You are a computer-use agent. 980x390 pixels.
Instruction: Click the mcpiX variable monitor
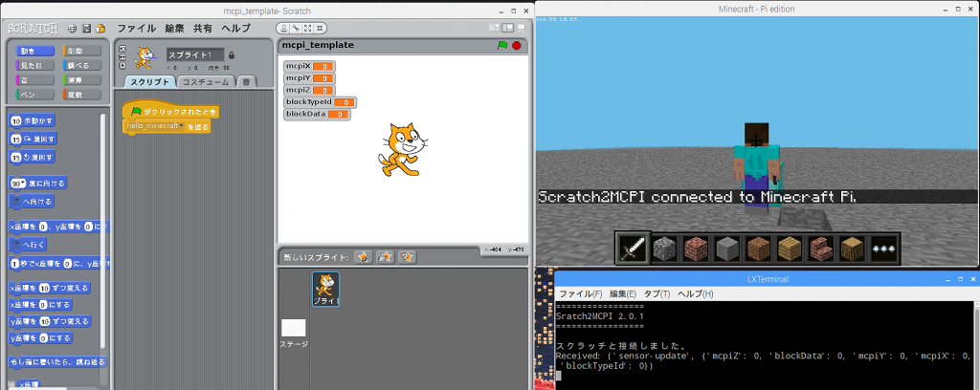click(309, 66)
